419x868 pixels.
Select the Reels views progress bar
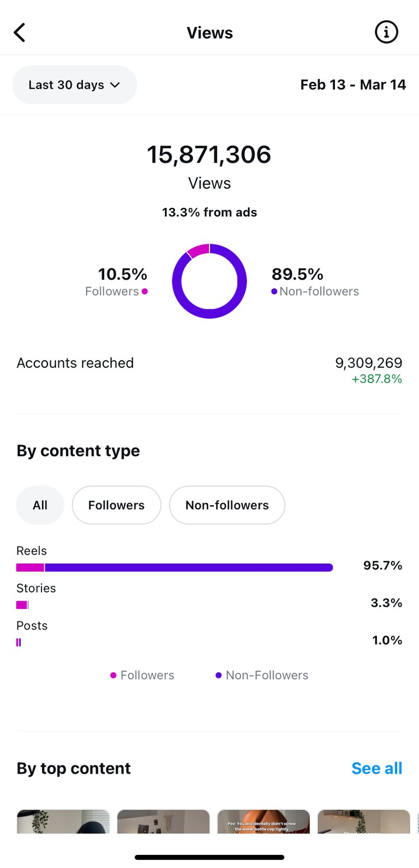coord(175,567)
